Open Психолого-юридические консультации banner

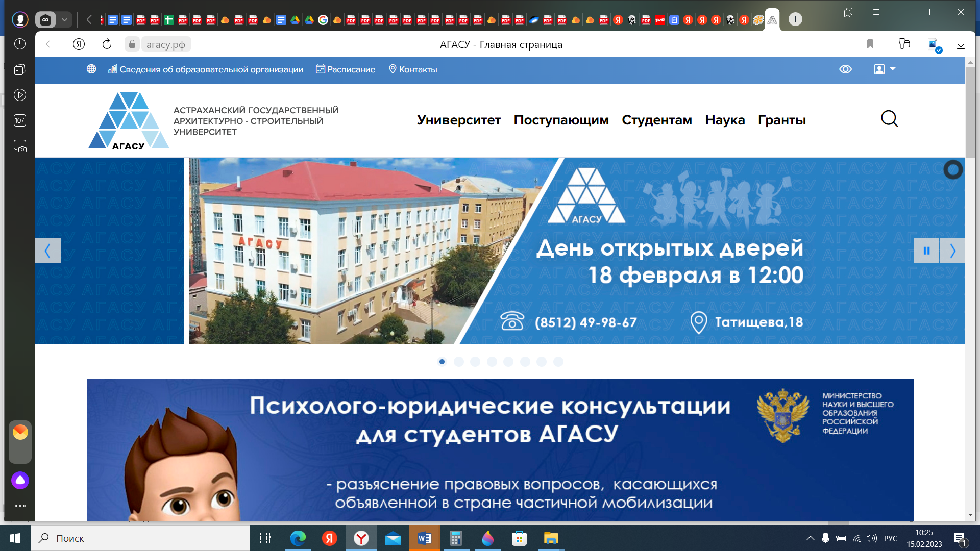[500, 449]
